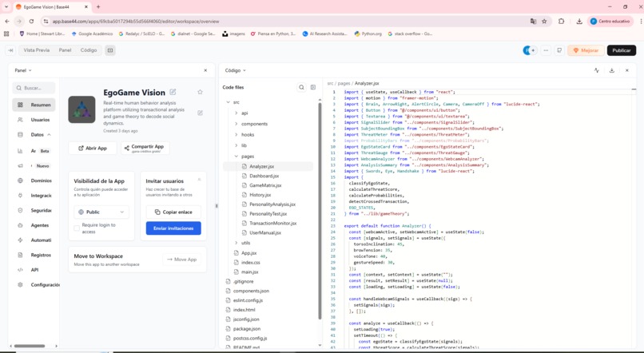Bookmark this page with the star icon
644x353 pixels.
pos(544,22)
